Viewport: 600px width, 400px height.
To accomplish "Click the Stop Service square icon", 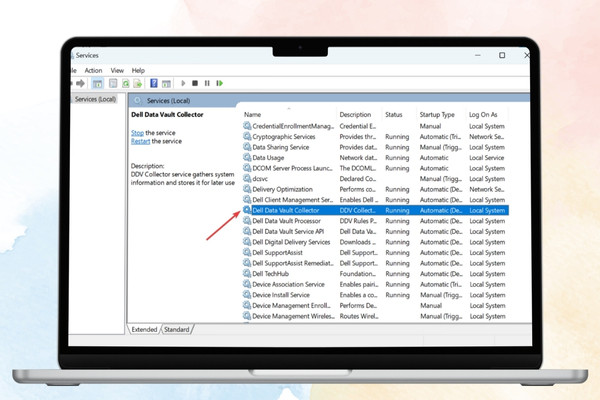I will coord(195,83).
